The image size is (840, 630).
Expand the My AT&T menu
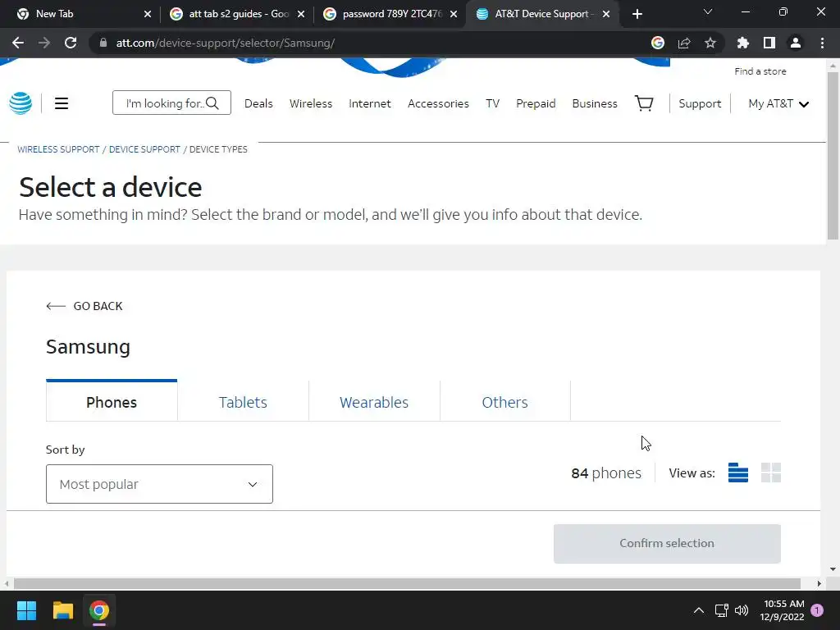click(778, 103)
